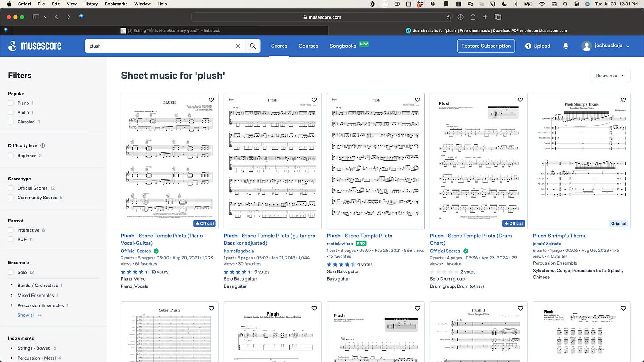Image resolution: width=644 pixels, height=362 pixels.
Task: Favorite the Sober: Plush score heart
Action: (x=211, y=309)
